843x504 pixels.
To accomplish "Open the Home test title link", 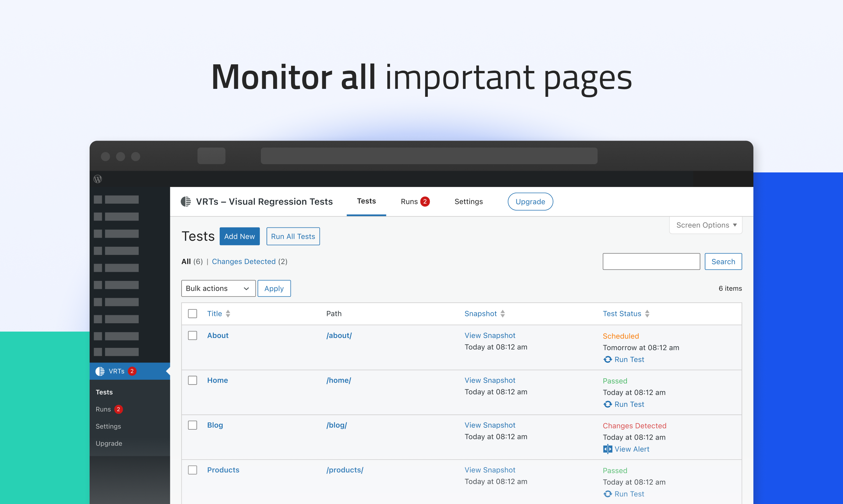I will 217,380.
